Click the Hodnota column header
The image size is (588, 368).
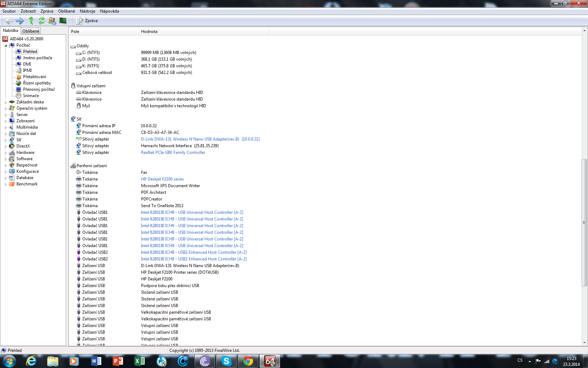tap(204, 32)
